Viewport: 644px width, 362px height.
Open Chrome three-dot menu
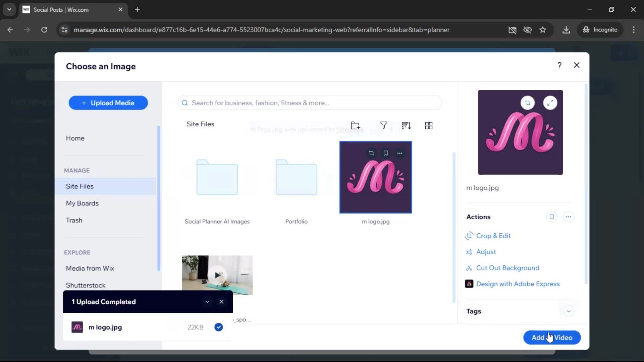tap(634, 30)
